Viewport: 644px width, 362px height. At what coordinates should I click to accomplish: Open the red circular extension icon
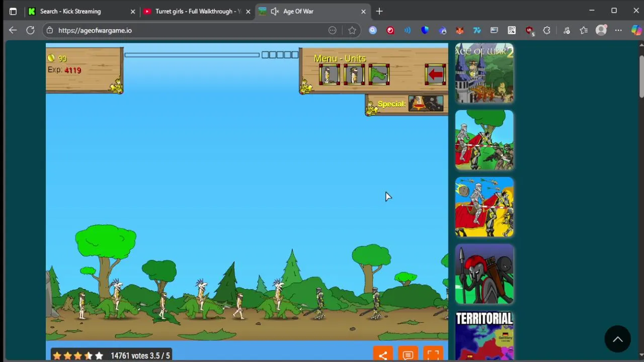[x=390, y=30]
